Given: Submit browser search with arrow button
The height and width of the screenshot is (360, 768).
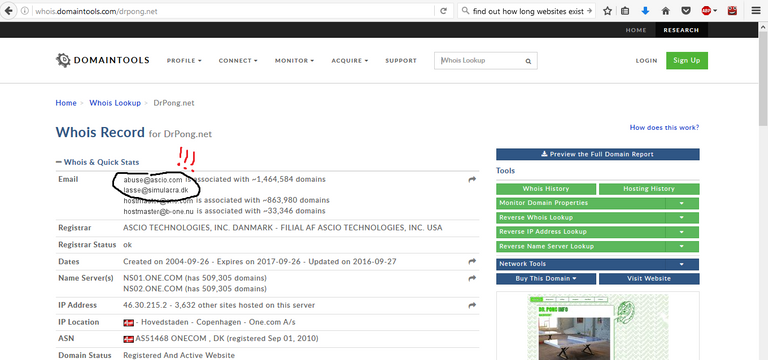Looking at the screenshot, I should [589, 11].
